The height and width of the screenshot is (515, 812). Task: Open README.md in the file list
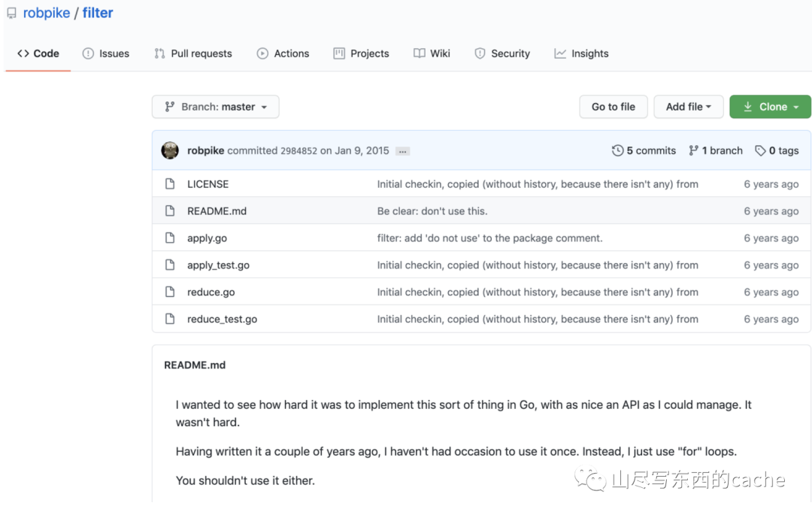click(x=217, y=211)
